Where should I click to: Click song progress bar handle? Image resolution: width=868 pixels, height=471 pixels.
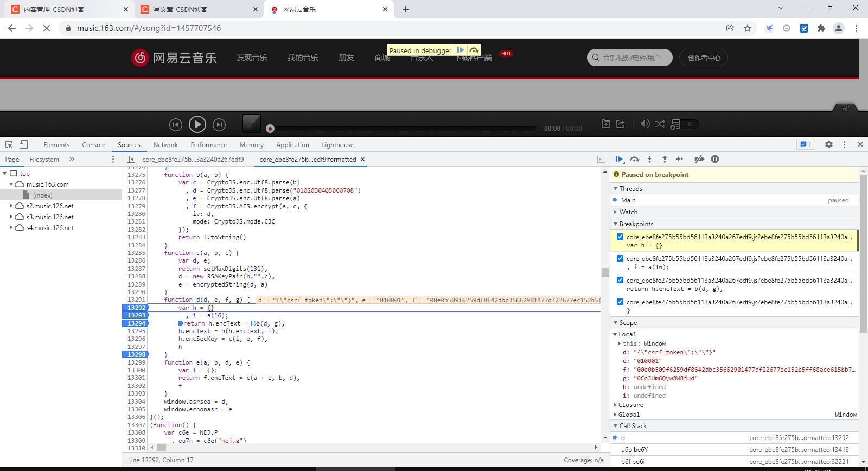(x=270, y=129)
